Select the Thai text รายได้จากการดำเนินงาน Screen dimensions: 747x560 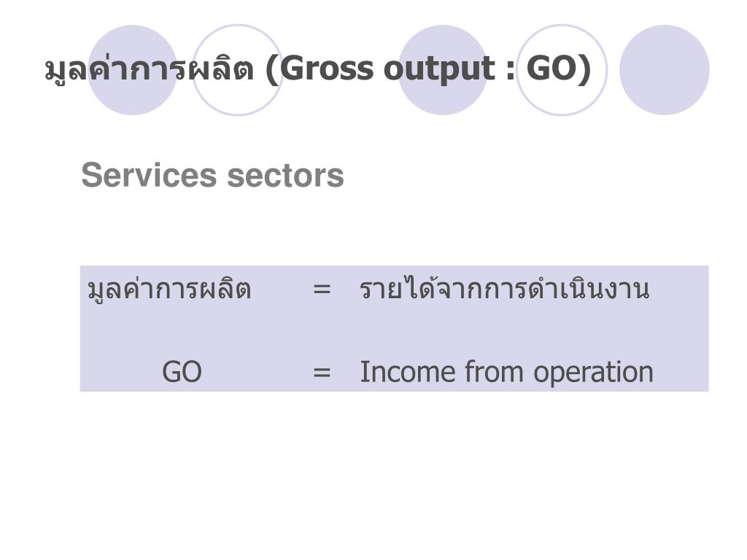tap(505, 289)
